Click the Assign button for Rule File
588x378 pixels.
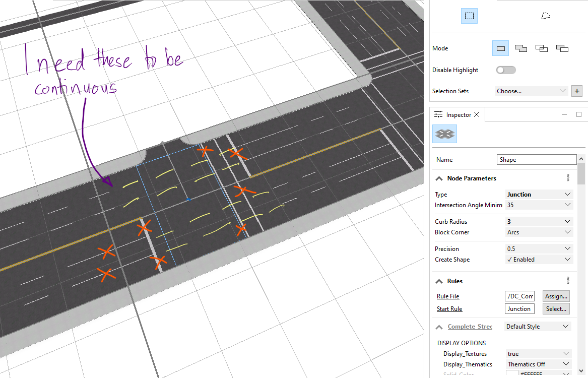pyautogui.click(x=556, y=296)
